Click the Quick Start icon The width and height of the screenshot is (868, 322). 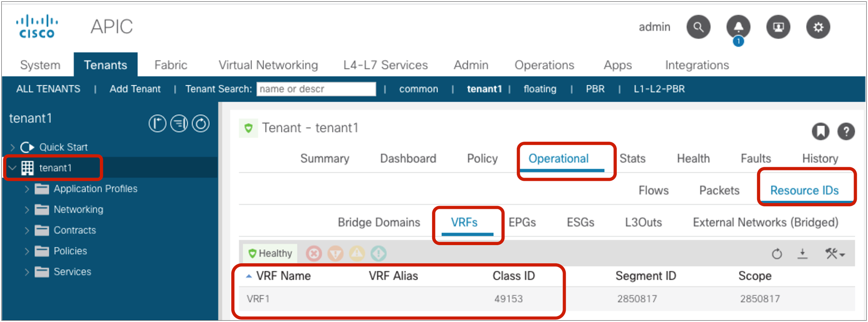click(x=27, y=147)
